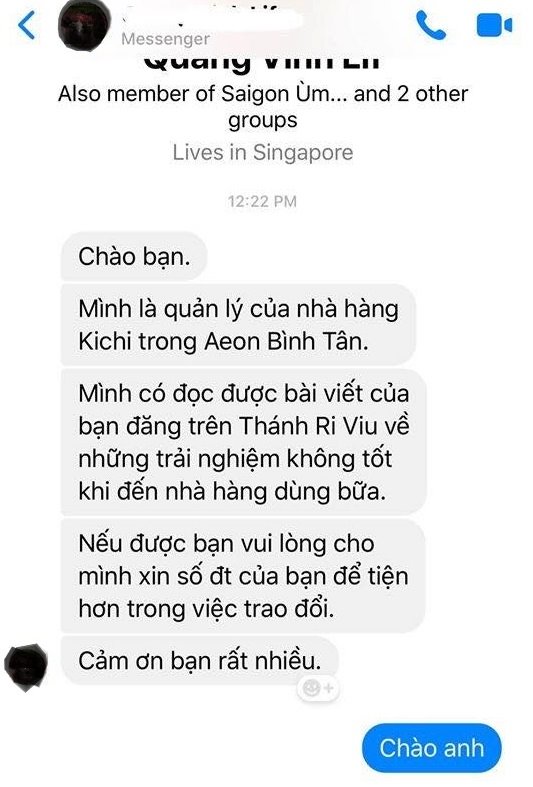This screenshot has width=533, height=787.
Task: Start a video call with camera icon
Action: pos(494,25)
